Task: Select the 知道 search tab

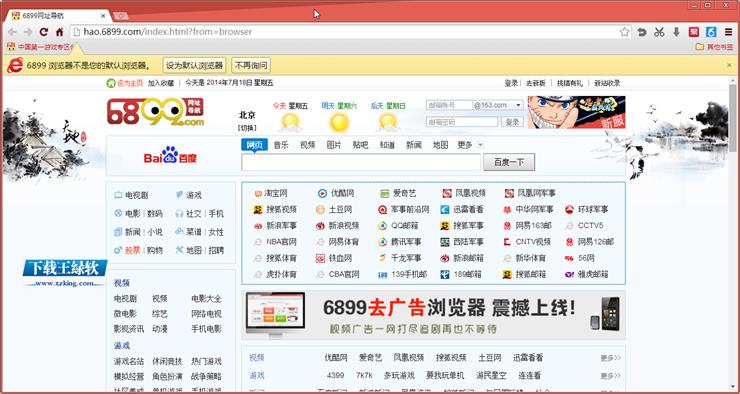Action: pos(387,145)
